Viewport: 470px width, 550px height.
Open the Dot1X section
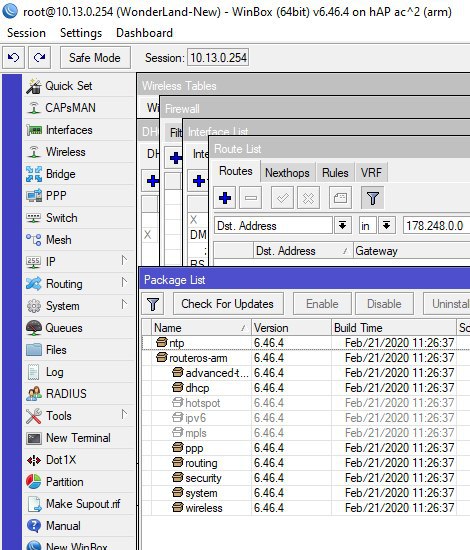79,460
